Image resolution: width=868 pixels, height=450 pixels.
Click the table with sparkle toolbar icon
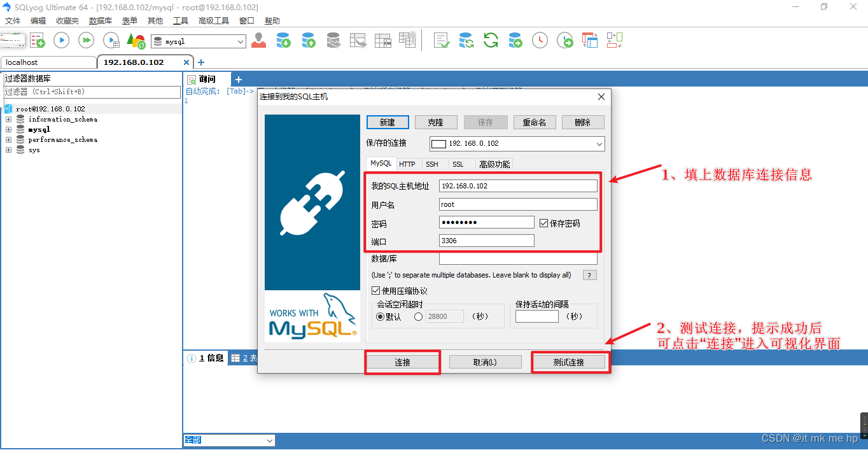pos(407,39)
